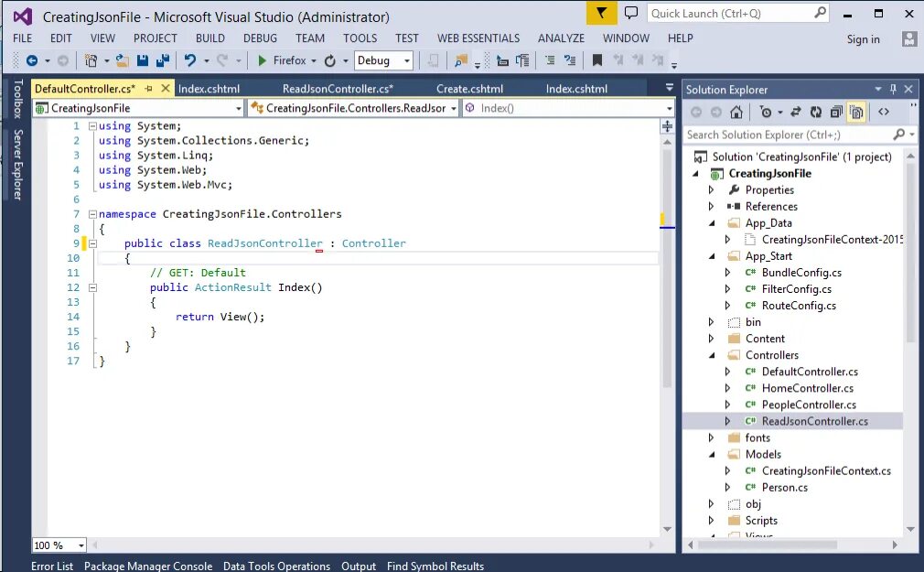Open the Firefox browser target dropdown
The width and height of the screenshot is (924, 572).
(x=314, y=60)
